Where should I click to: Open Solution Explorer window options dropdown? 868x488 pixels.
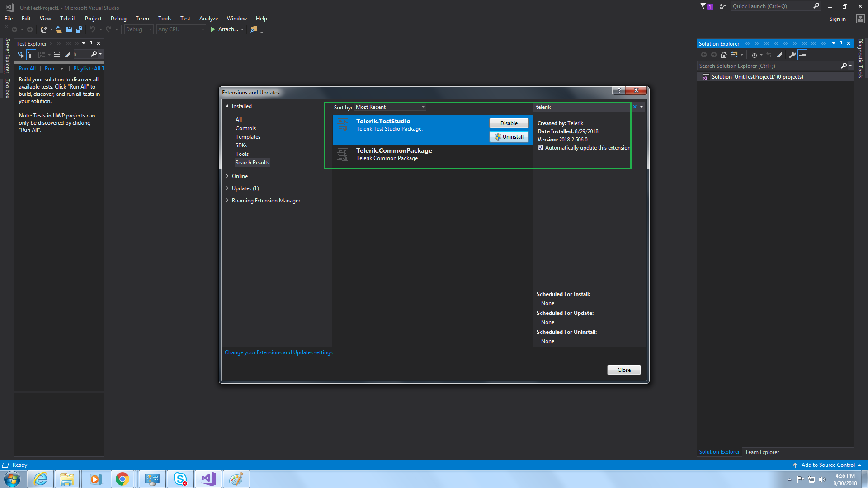coord(834,44)
